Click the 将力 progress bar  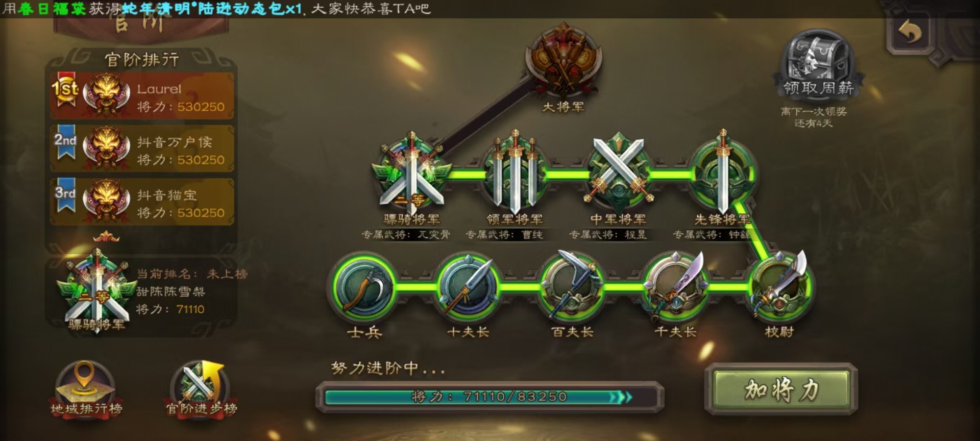click(490, 397)
